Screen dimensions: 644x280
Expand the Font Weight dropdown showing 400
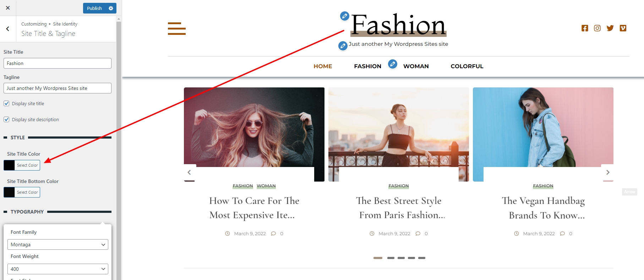click(58, 269)
